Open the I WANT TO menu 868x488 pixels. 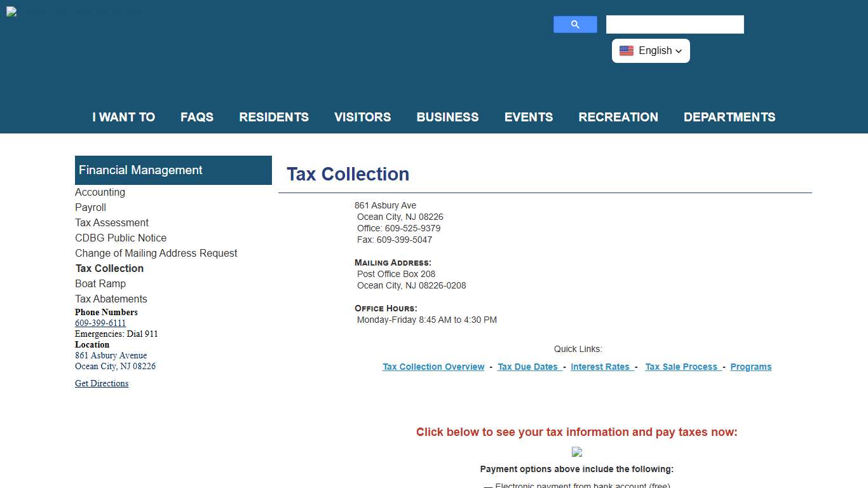tap(123, 117)
